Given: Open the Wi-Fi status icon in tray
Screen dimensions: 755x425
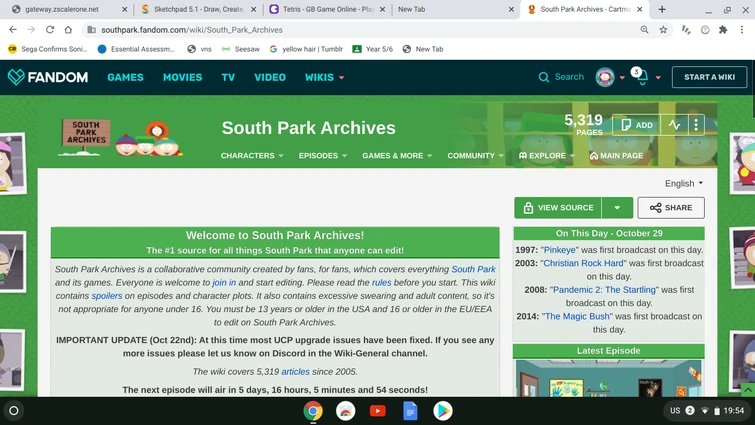Looking at the screenshot, I should tap(704, 411).
